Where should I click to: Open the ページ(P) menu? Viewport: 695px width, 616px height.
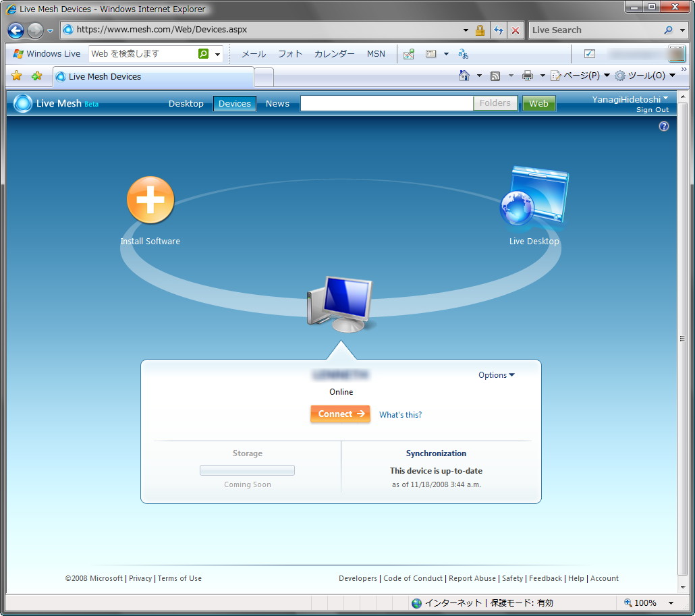point(580,76)
